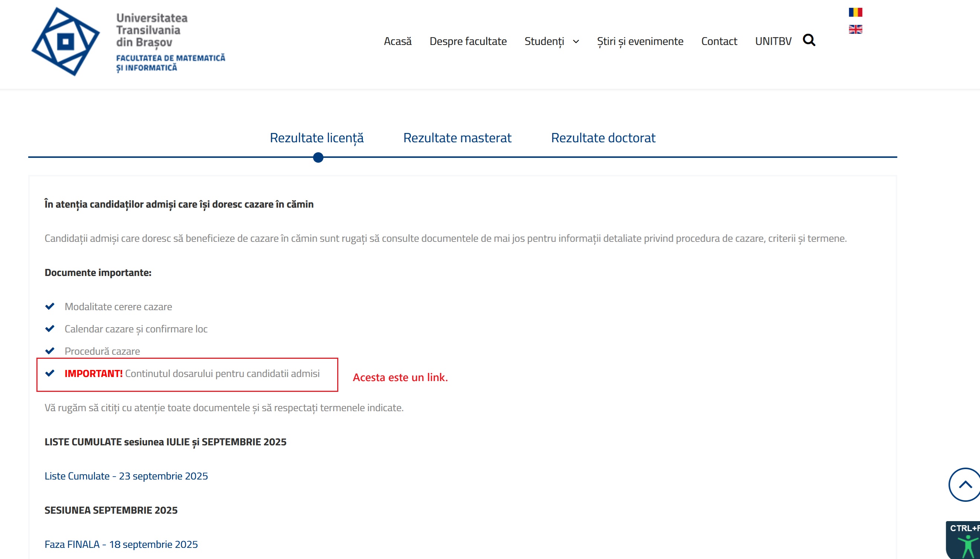Click the university logo emblem
Image resolution: width=980 pixels, height=559 pixels.
point(66,42)
